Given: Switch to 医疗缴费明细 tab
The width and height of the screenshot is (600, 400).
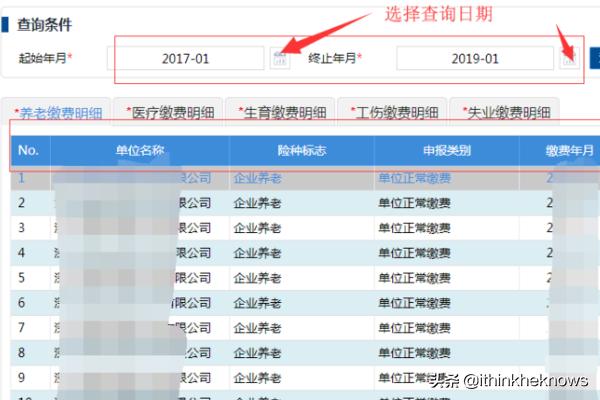Looking at the screenshot, I should [x=169, y=112].
